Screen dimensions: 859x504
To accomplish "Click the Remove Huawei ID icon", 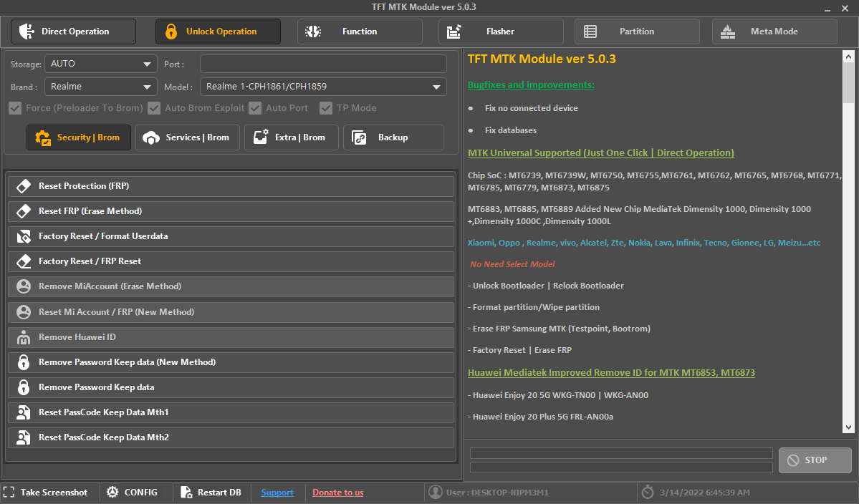I will pos(24,337).
